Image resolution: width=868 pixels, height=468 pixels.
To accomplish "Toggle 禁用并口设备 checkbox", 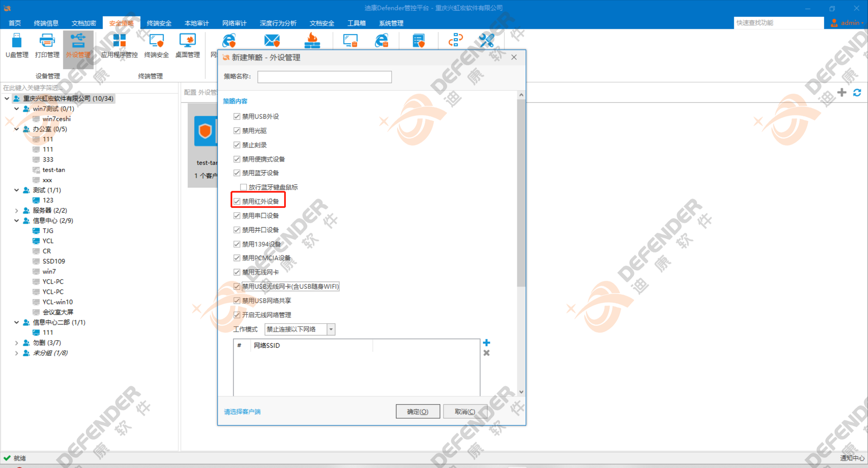I will coord(237,230).
